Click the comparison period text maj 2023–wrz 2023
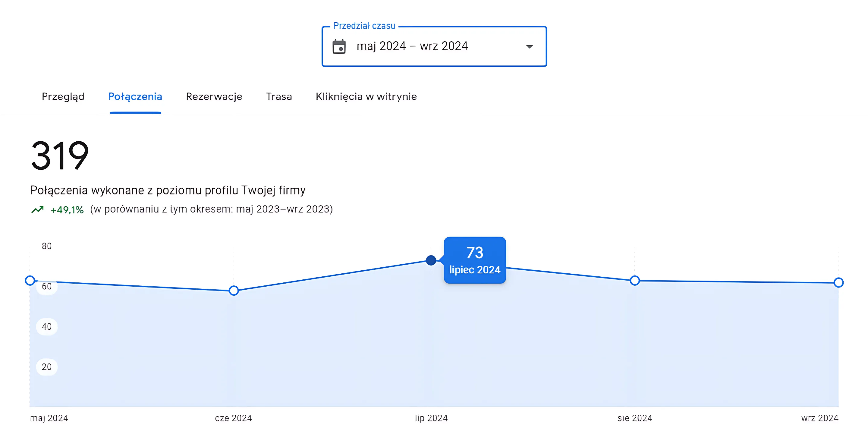This screenshot has width=868, height=434. pyautogui.click(x=211, y=209)
